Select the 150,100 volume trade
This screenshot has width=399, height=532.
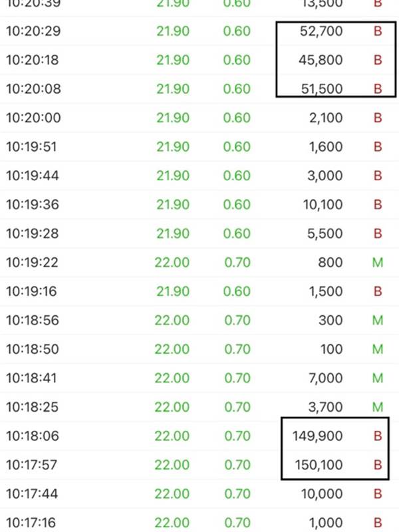pyautogui.click(x=319, y=465)
